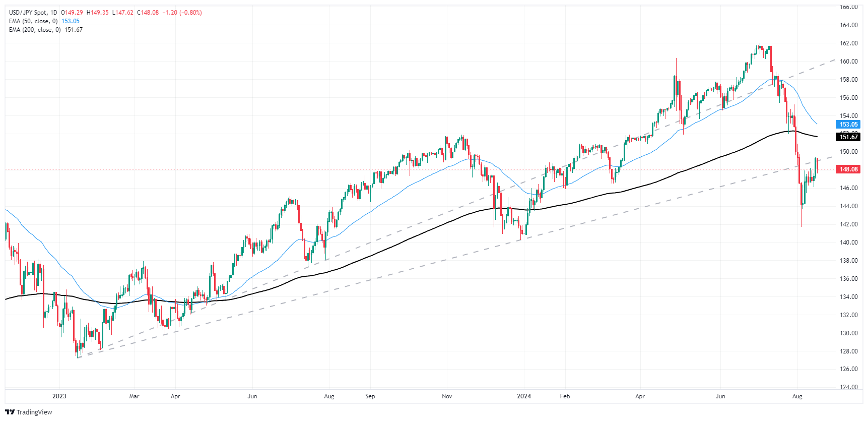868x421 pixels.
Task: Click the blue 153.05 EMA price tag
Action: 848,125
